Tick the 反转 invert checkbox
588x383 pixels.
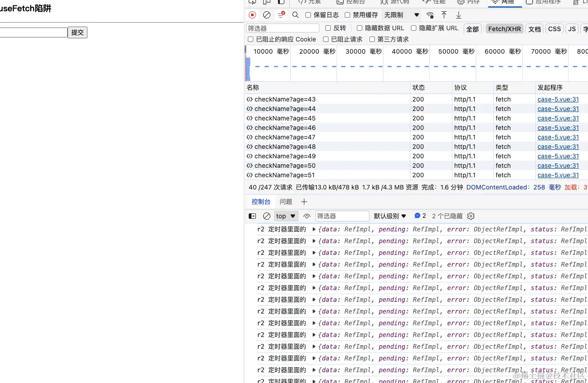point(328,28)
